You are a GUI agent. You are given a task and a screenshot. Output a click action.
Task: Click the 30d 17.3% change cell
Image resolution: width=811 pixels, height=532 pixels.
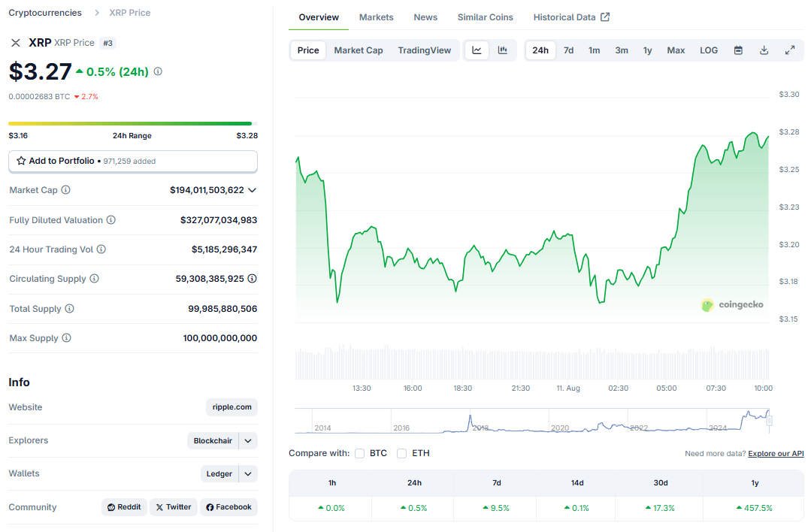pyautogui.click(x=660, y=508)
